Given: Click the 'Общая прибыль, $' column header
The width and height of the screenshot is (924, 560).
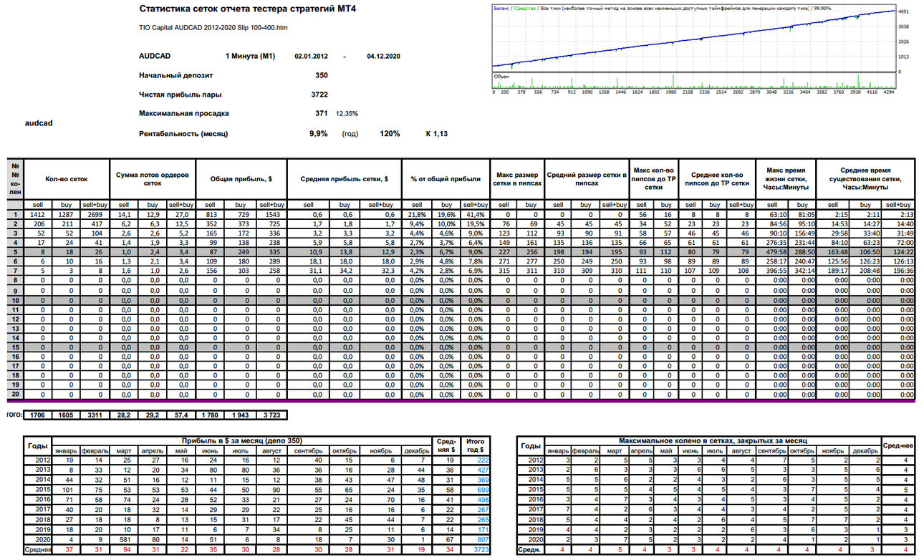Looking at the screenshot, I should coord(241,178).
